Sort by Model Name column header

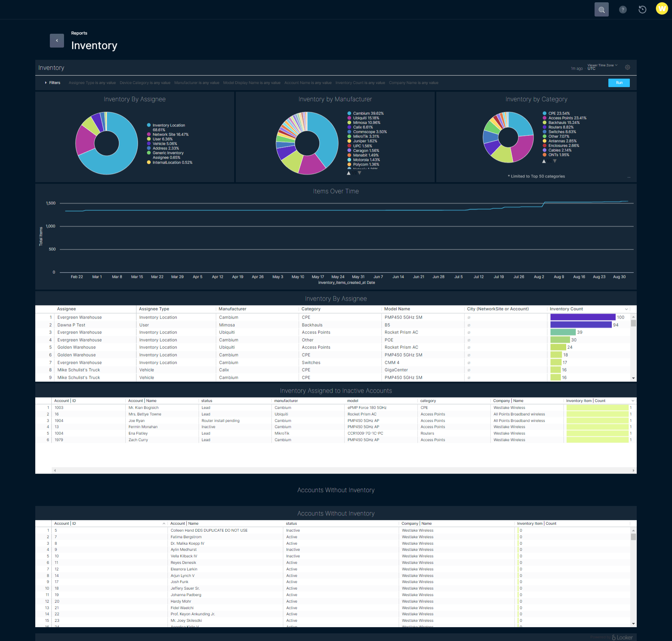coord(397,309)
